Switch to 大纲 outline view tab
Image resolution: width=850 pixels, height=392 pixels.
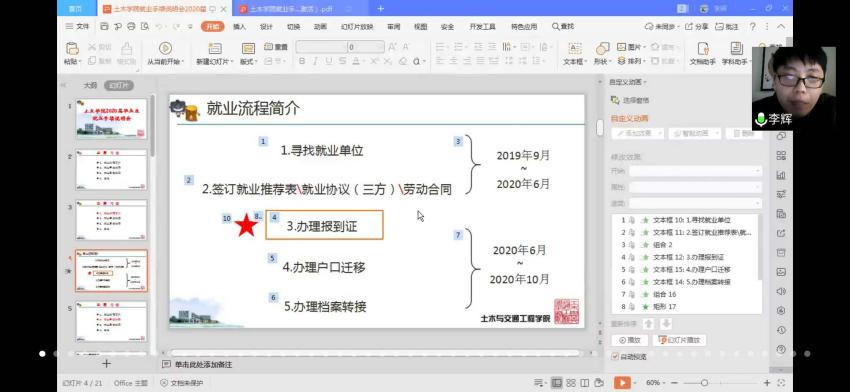[90, 86]
